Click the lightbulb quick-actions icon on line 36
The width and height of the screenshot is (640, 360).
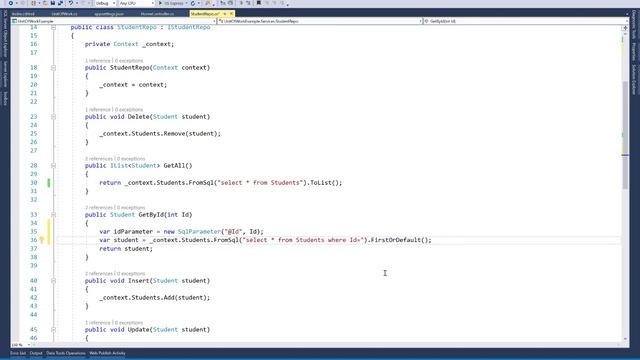tap(42, 240)
